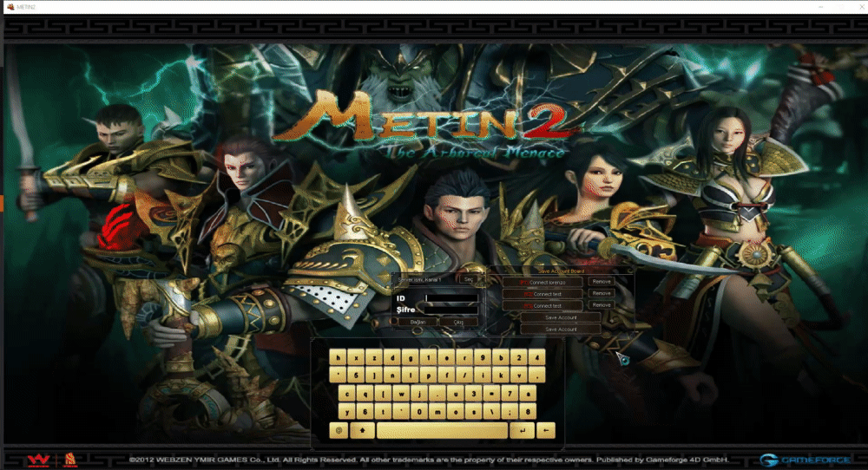Screen dimensions: 868x470
Task: Click the 8 key on virtual keyboard
Action: (x=528, y=411)
